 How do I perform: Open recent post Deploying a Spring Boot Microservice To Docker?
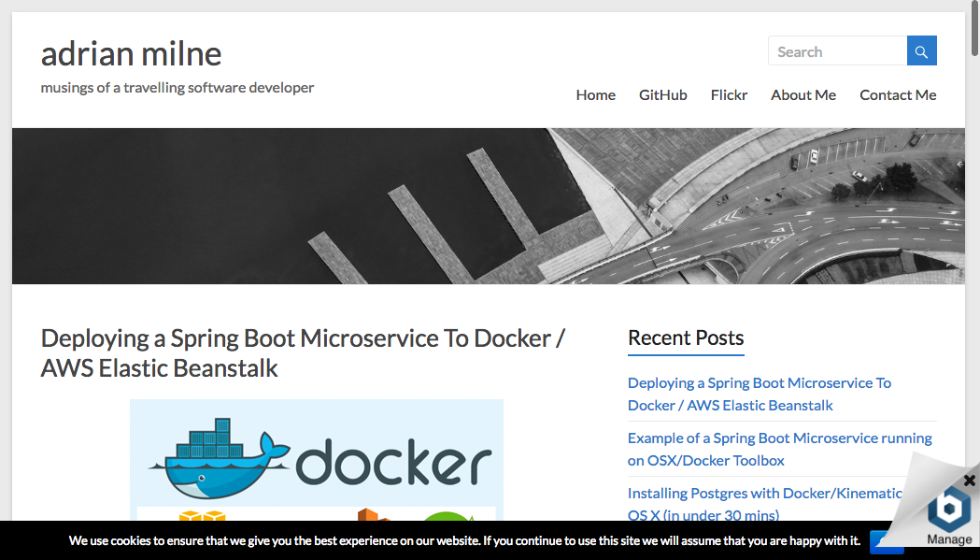tap(760, 395)
